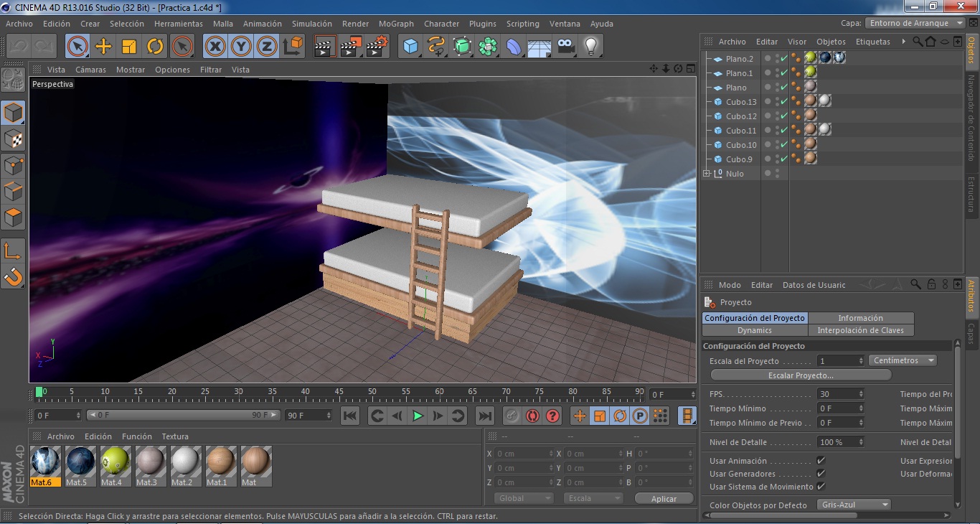This screenshot has width=980, height=524.
Task: Click the Aplicar coordinates button
Action: (663, 498)
